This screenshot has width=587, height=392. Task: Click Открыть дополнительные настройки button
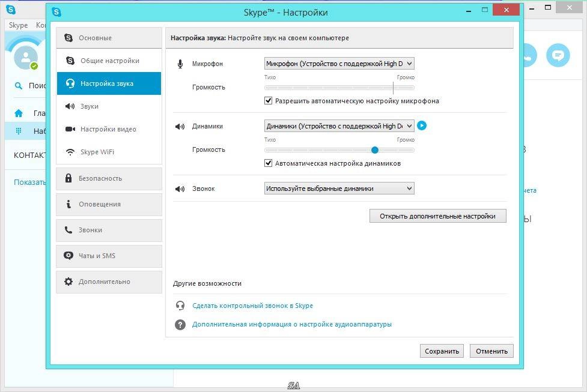[x=437, y=216]
